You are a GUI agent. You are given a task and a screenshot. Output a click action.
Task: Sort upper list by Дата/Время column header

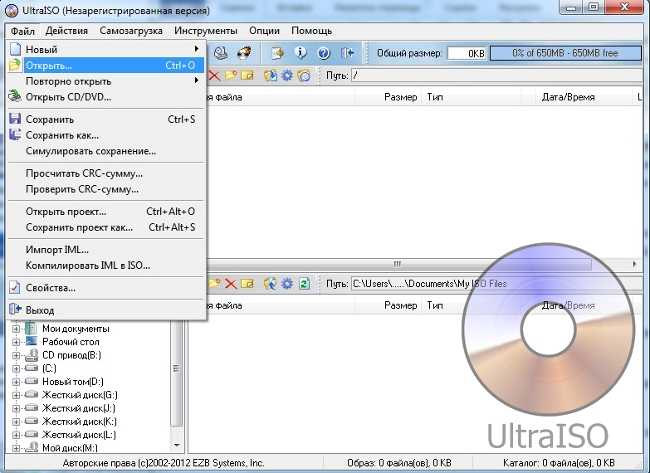tap(568, 97)
